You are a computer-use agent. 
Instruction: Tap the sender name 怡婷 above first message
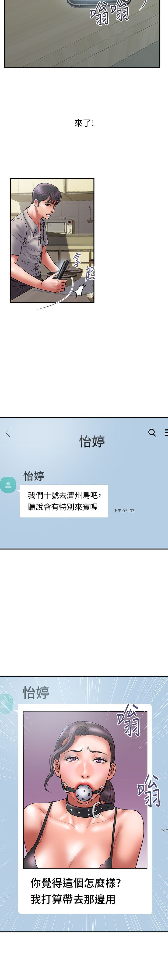[34, 476]
